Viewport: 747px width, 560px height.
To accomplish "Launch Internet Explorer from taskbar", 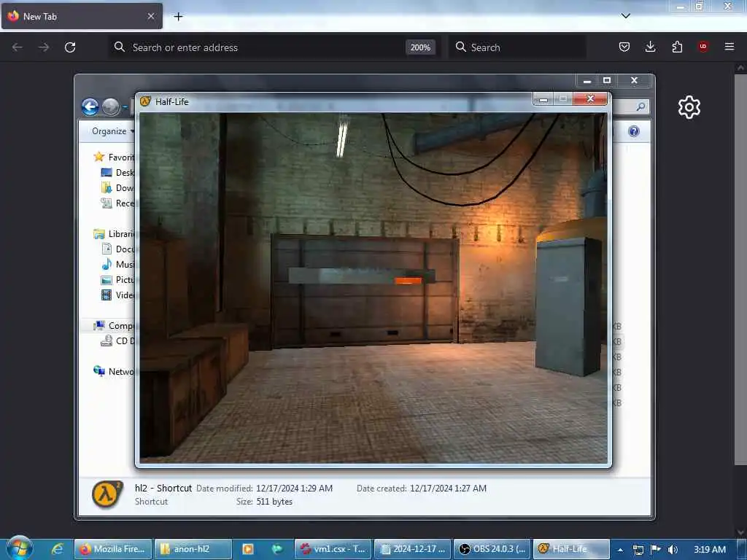I will click(57, 549).
